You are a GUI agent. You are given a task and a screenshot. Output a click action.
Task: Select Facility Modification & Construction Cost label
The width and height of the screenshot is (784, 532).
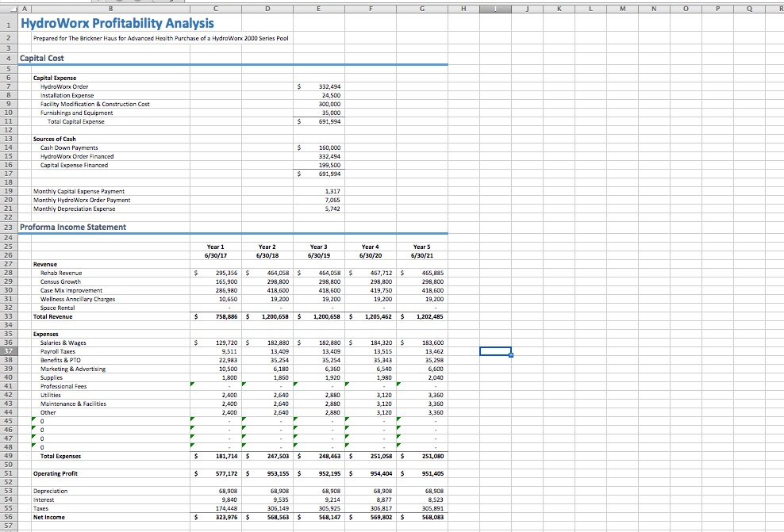click(x=95, y=104)
